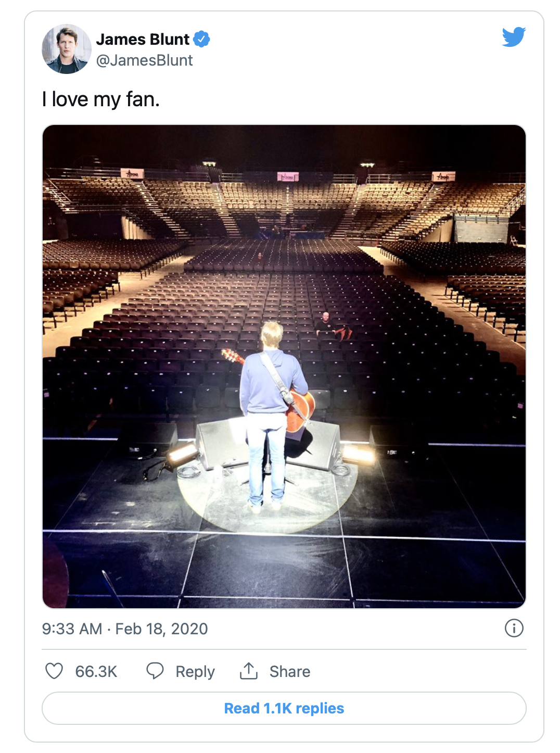
Task: Click the lit stage lamp left of monitors
Action: [x=183, y=454]
